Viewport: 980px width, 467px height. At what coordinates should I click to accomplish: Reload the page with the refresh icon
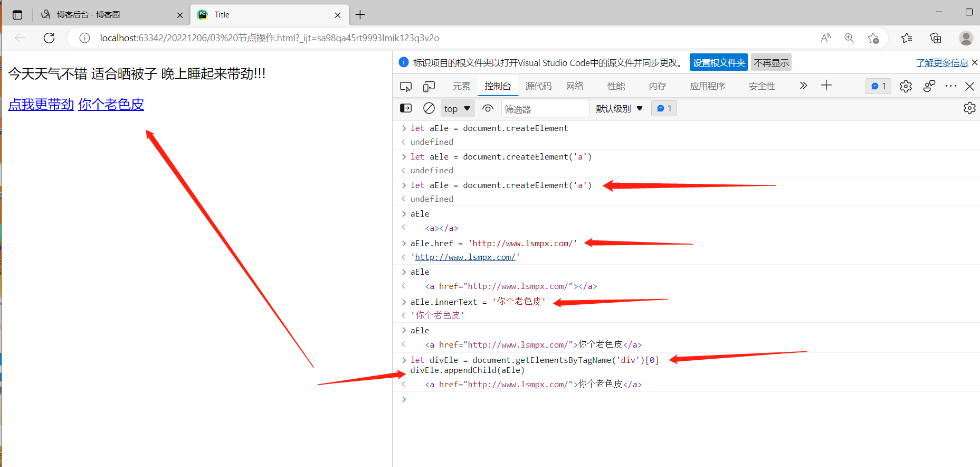[49, 38]
